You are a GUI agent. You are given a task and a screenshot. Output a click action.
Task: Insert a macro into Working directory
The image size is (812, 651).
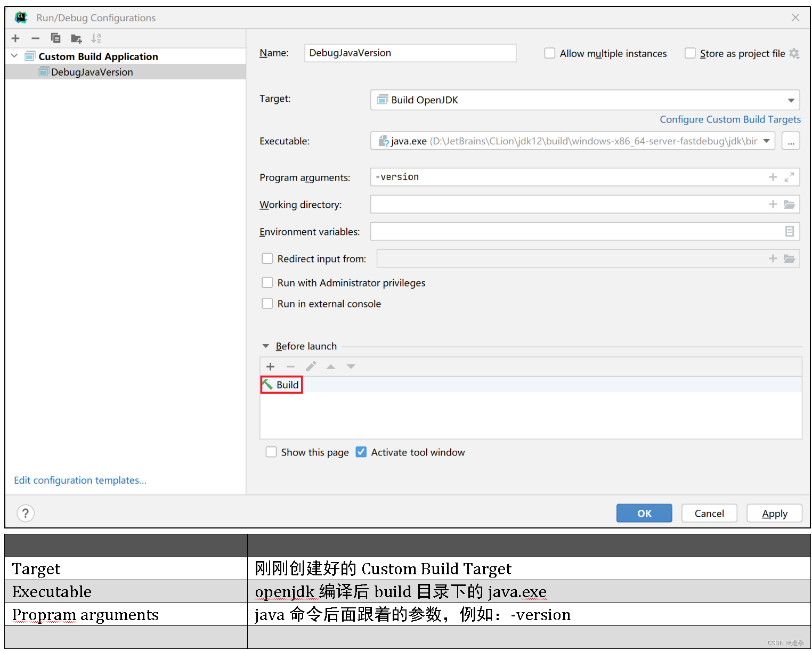pos(773,204)
